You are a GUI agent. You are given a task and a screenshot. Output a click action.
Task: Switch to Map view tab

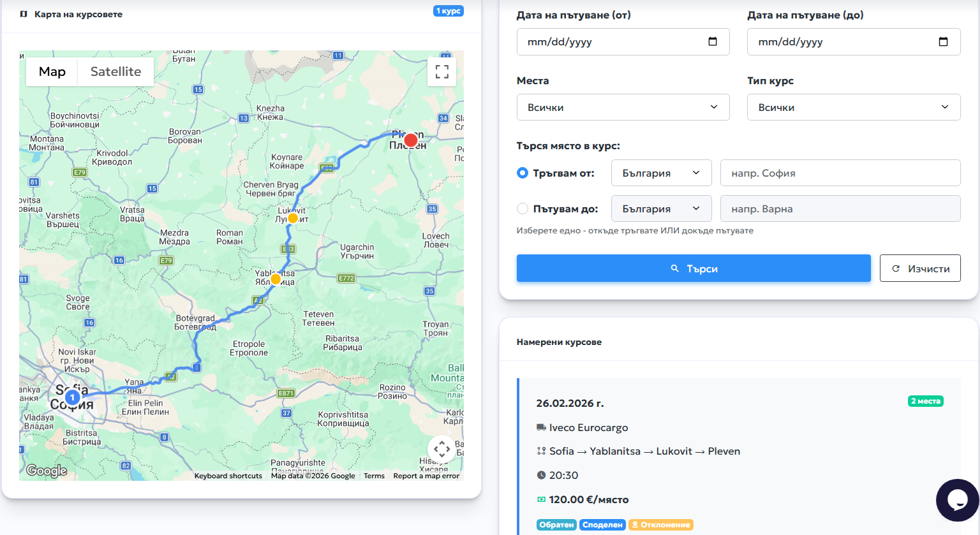point(52,71)
